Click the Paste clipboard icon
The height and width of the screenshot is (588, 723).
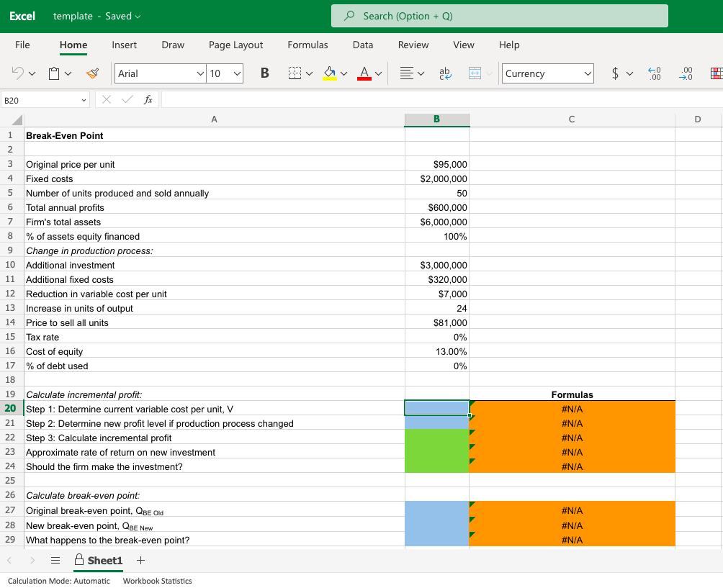(x=53, y=73)
